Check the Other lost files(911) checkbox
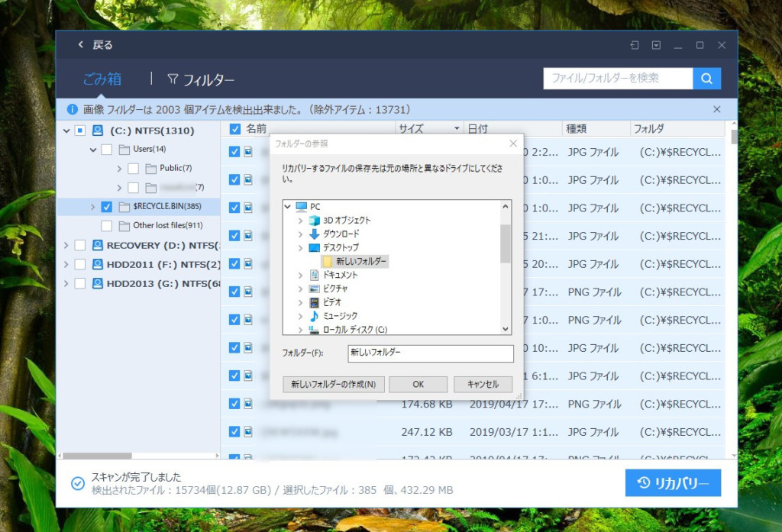782x532 pixels. coord(106,226)
